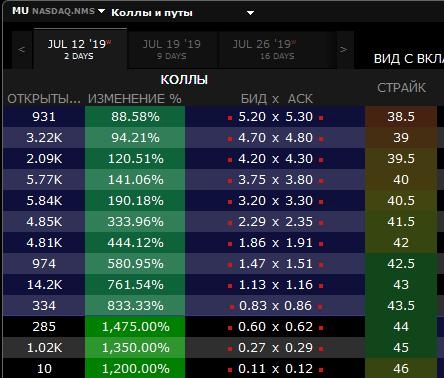
Task: Click the ВИД С ВКЛ view label
Action: 409,59
